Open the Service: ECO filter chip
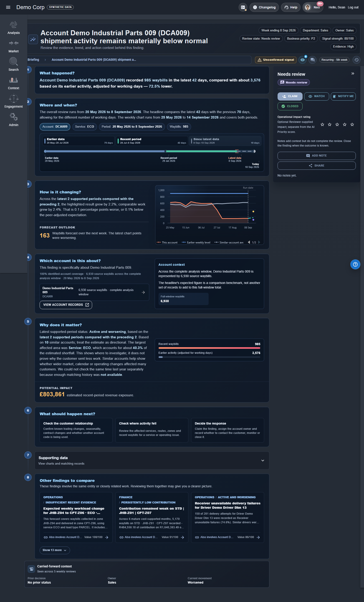The width and height of the screenshot is (364, 602). tap(85, 126)
